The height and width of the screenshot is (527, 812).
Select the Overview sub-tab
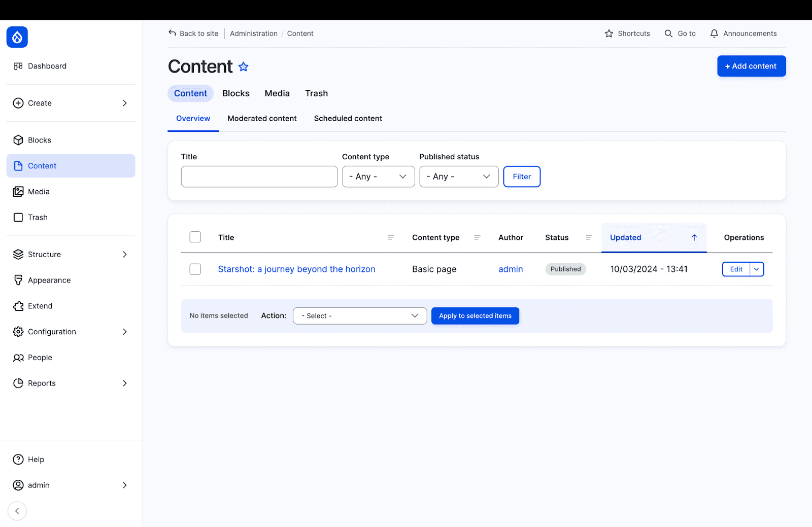[x=193, y=119]
